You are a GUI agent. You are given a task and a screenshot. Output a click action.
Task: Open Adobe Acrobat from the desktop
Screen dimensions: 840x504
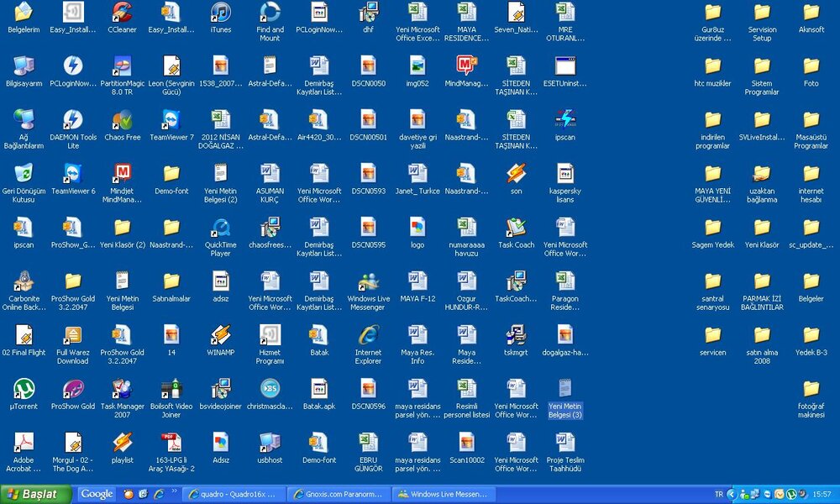[24, 443]
